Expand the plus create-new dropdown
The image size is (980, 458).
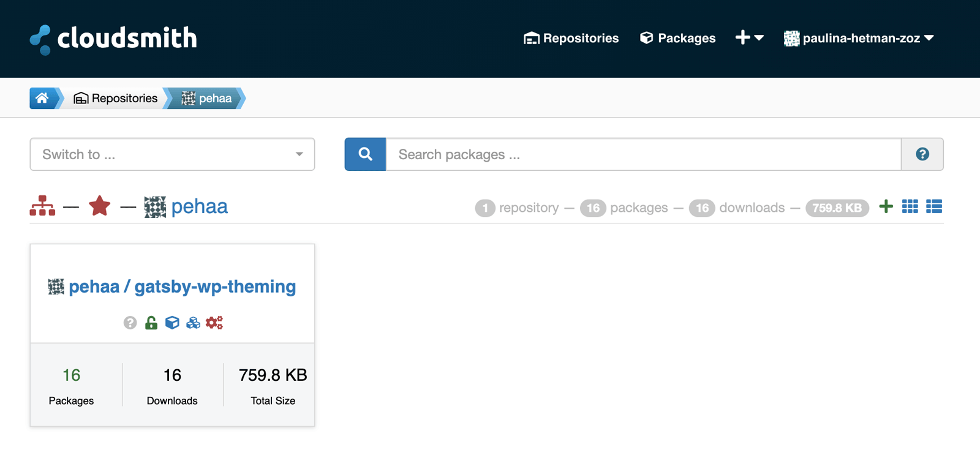pyautogui.click(x=749, y=38)
